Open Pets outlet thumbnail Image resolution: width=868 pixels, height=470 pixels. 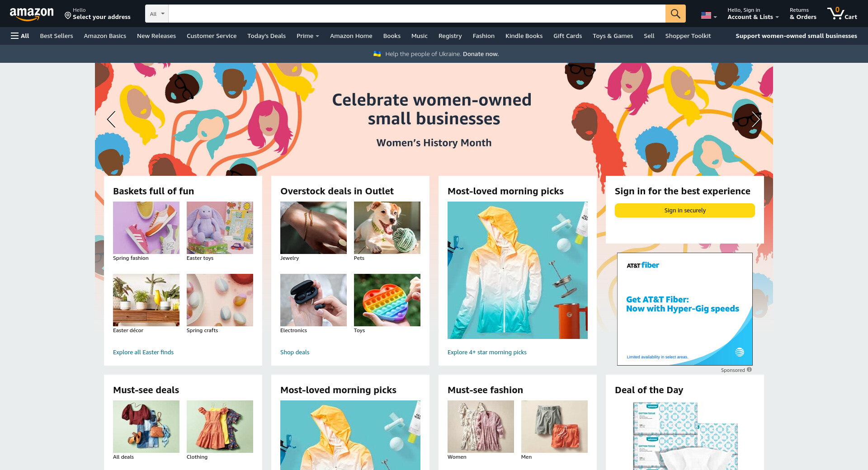coord(387,228)
